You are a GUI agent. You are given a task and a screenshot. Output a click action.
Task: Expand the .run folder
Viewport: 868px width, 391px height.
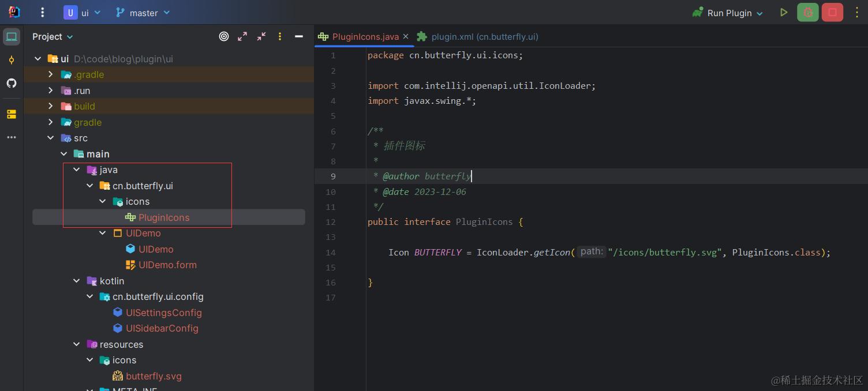(x=51, y=91)
